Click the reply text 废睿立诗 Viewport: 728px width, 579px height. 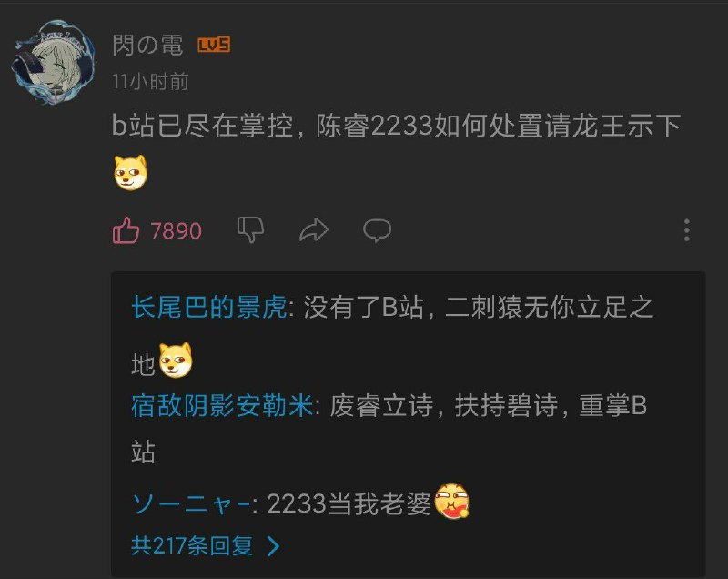[381, 405]
